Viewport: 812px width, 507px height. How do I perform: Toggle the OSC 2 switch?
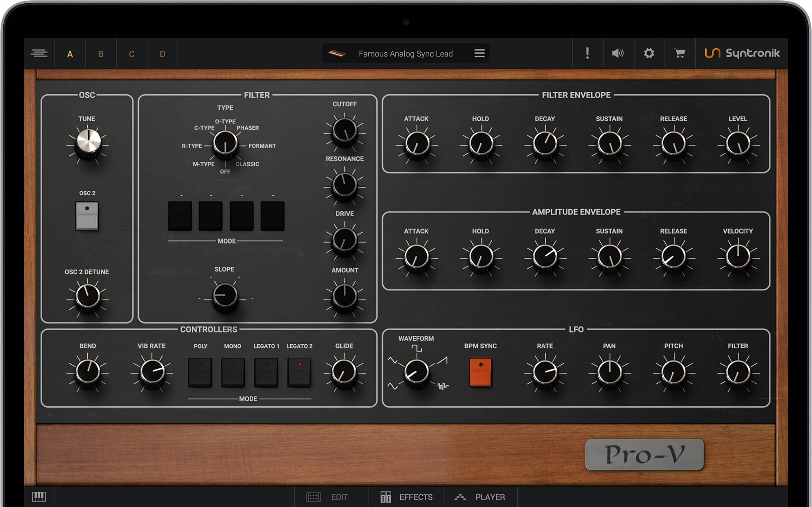pos(87,216)
